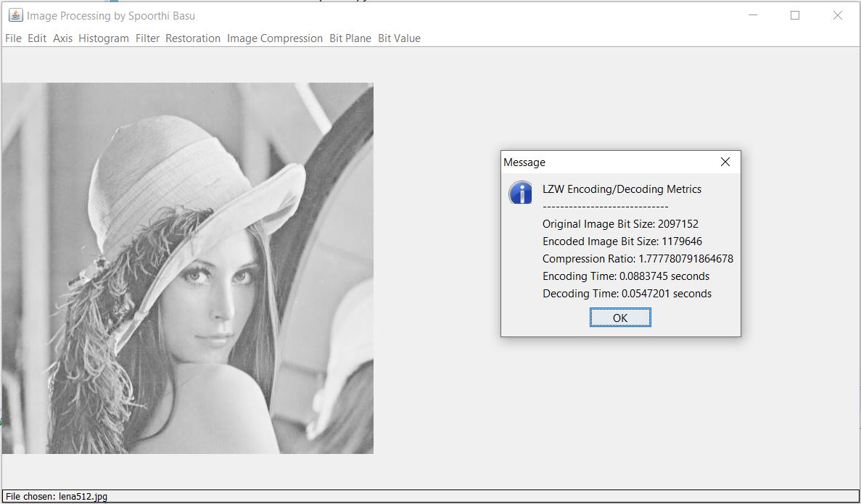
Task: Click the Lena grayscale image
Action: [188, 268]
